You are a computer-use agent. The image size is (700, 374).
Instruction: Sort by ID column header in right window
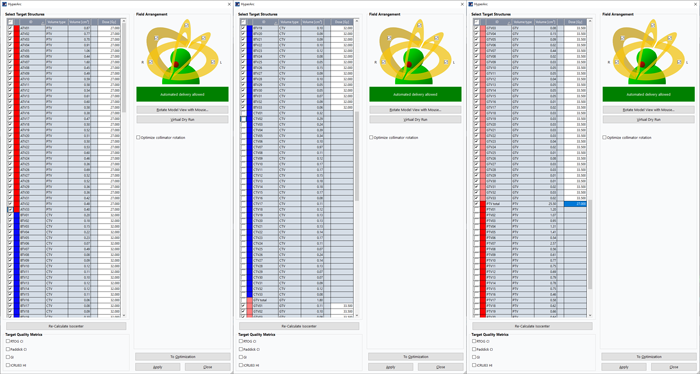tap(499, 21)
